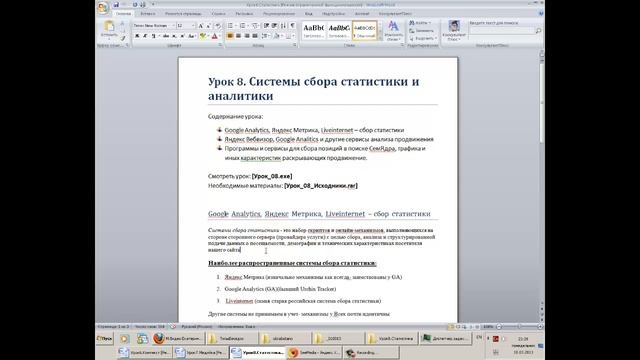Center-align the paragraph
Image resolution: width=640 pixels, height=360 pixels.
[238, 36]
